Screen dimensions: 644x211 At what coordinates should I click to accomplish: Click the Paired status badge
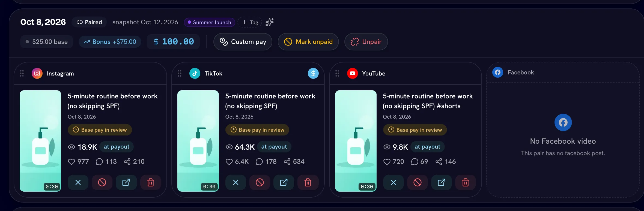89,22
